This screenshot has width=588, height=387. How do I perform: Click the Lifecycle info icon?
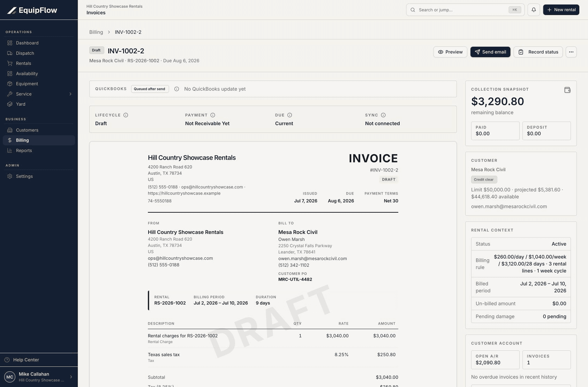tap(126, 115)
